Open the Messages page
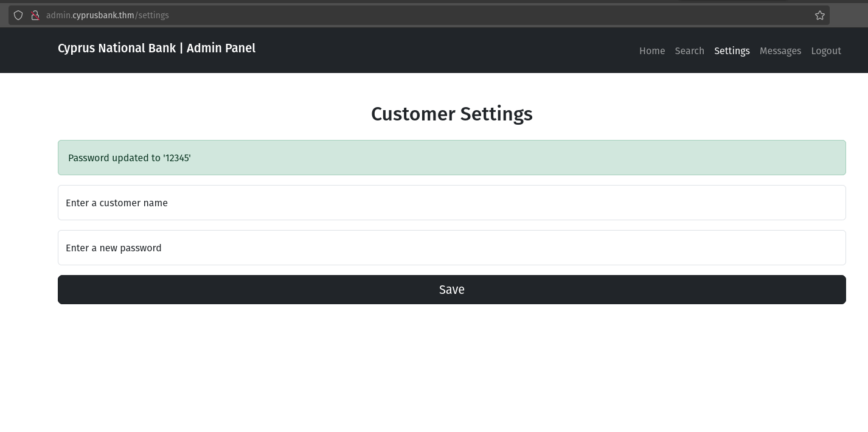Viewport: 868px width, 432px height. [x=780, y=51]
